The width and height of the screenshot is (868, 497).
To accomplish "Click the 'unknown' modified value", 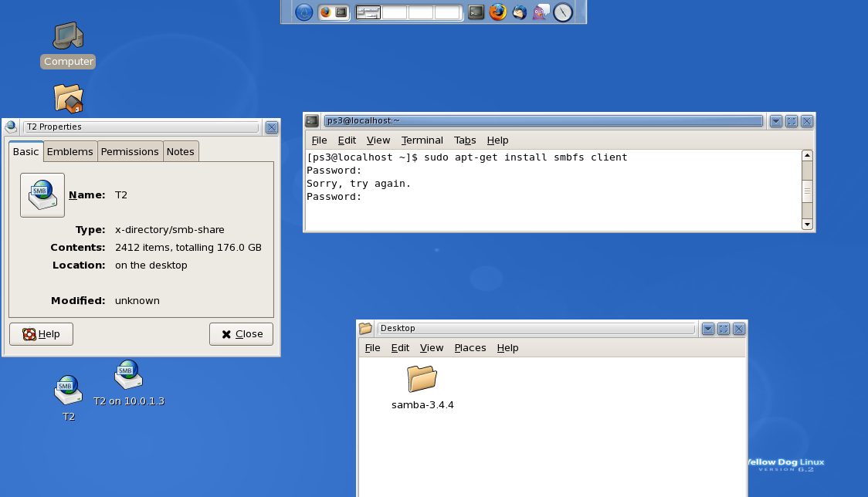I will [x=137, y=300].
